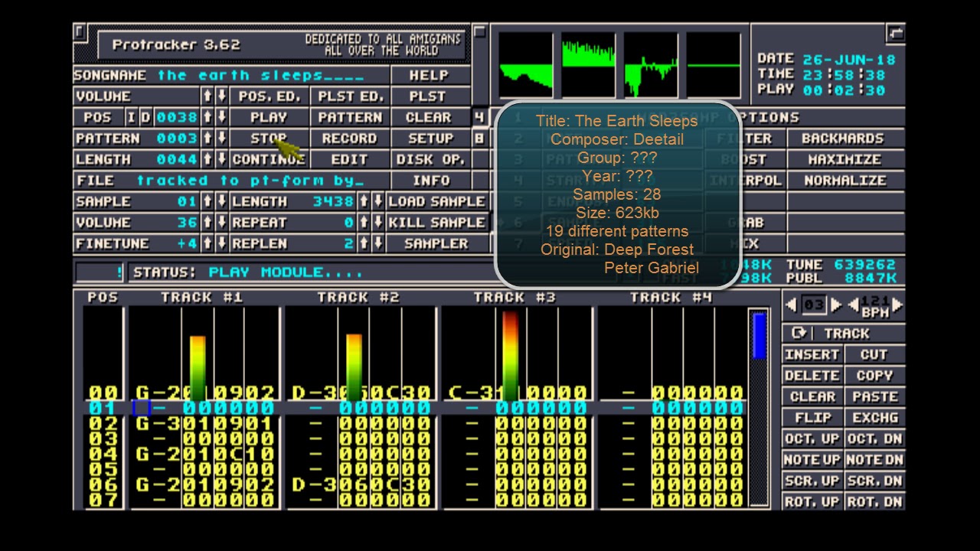
Task: Click the I (insert position) button
Action: point(131,118)
